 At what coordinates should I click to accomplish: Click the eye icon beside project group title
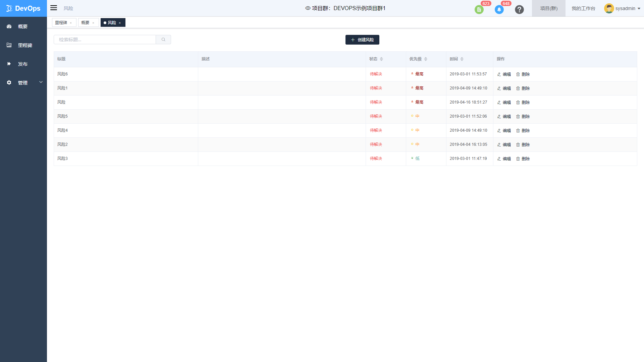(x=308, y=8)
